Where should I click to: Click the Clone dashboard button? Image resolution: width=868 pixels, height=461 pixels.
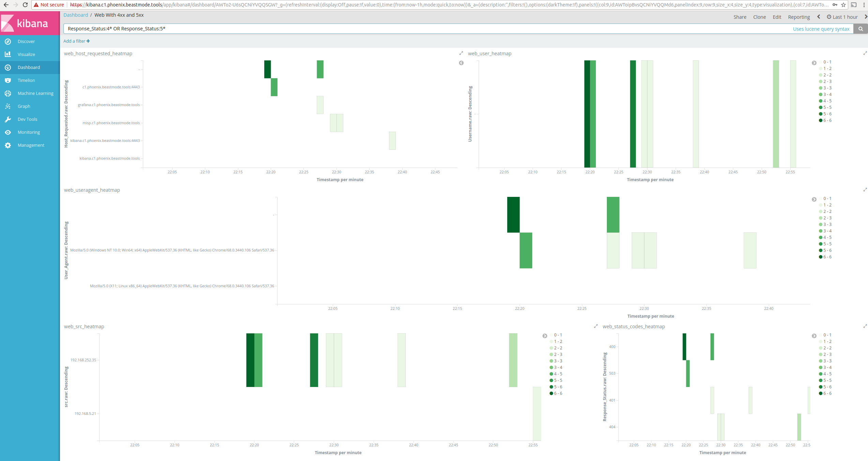click(759, 17)
